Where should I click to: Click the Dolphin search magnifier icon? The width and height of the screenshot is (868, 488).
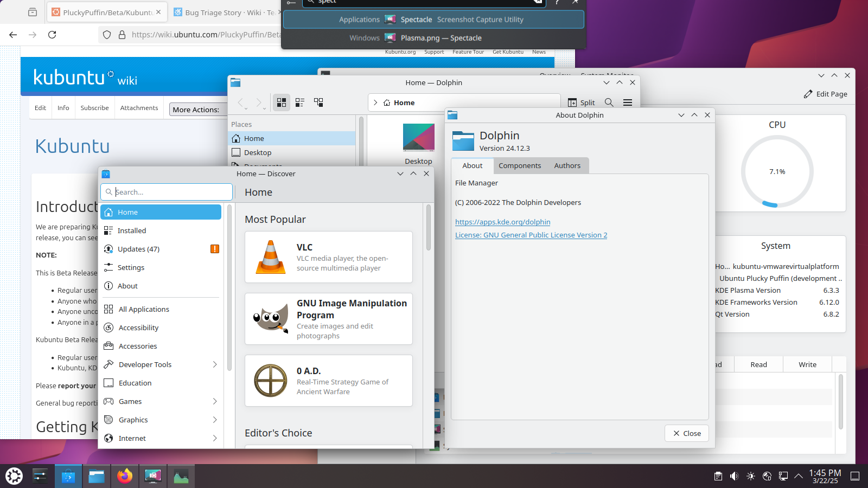click(609, 102)
